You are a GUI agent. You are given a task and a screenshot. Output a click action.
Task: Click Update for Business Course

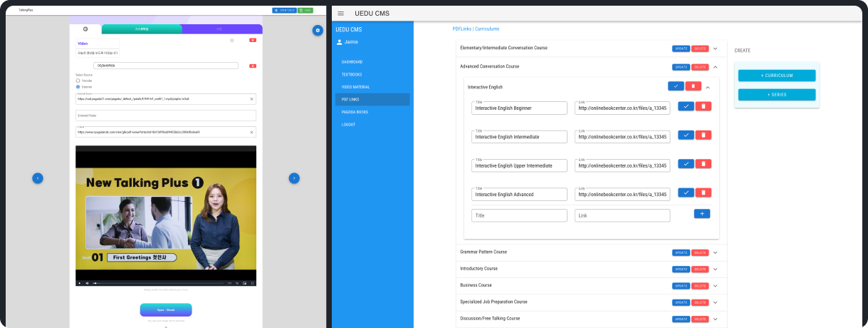681,286
